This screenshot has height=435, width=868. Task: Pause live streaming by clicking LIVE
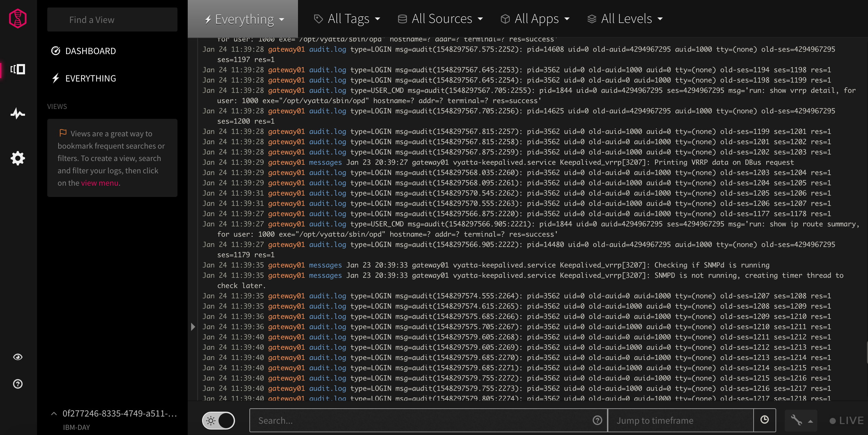pyautogui.click(x=846, y=420)
